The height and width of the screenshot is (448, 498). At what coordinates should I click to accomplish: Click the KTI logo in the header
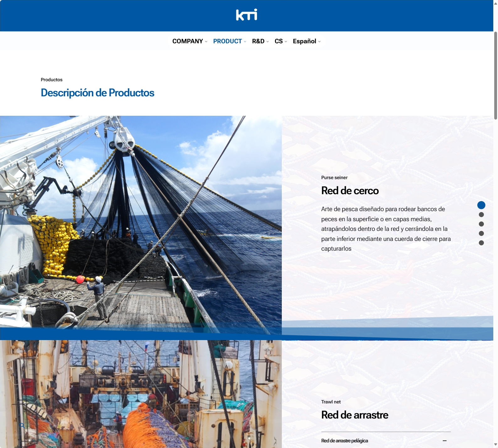pyautogui.click(x=246, y=15)
